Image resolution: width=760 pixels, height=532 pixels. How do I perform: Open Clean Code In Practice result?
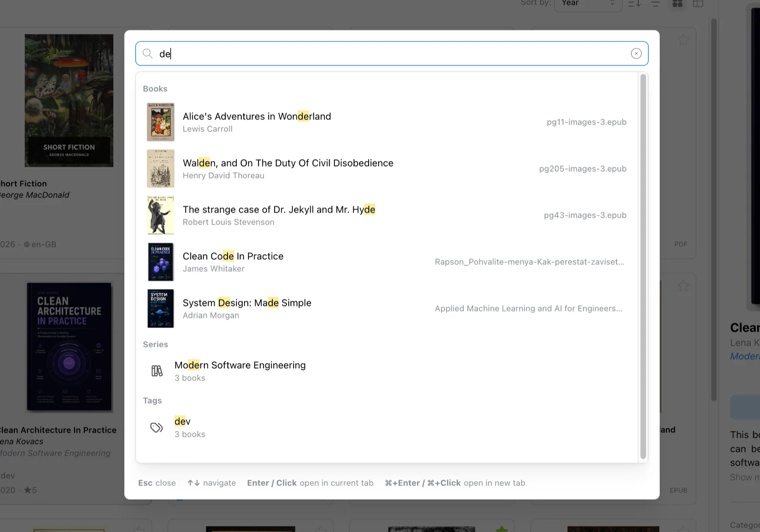click(387, 261)
